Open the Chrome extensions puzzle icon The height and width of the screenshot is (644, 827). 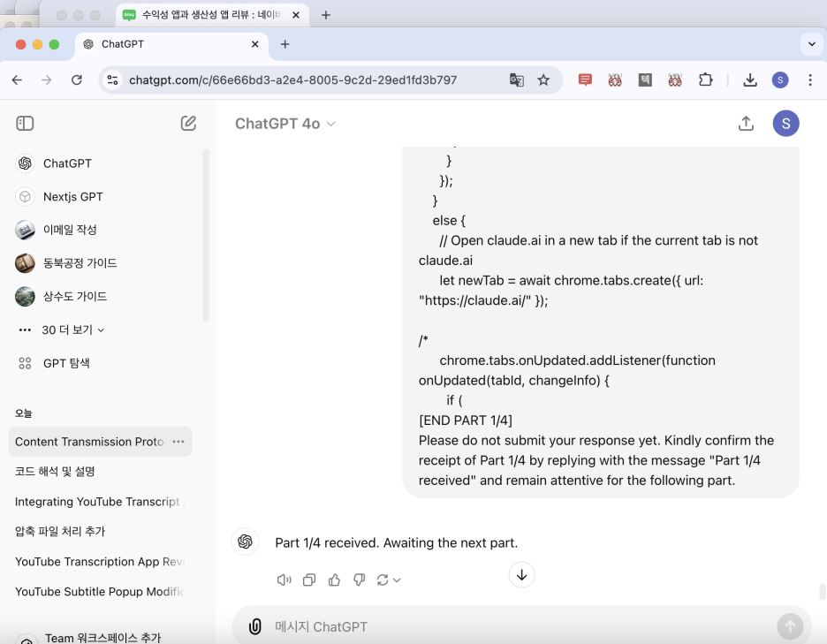705,80
